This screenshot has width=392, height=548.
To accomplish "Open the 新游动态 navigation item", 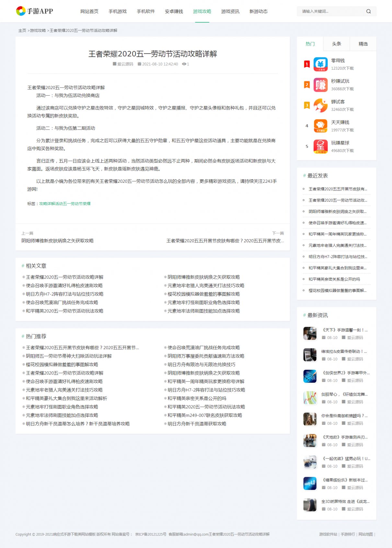I will (259, 11).
